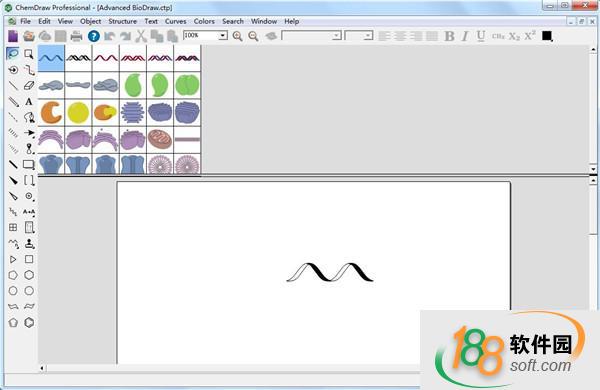Select the green double-lobed template
600x390 pixels.
tap(187, 85)
